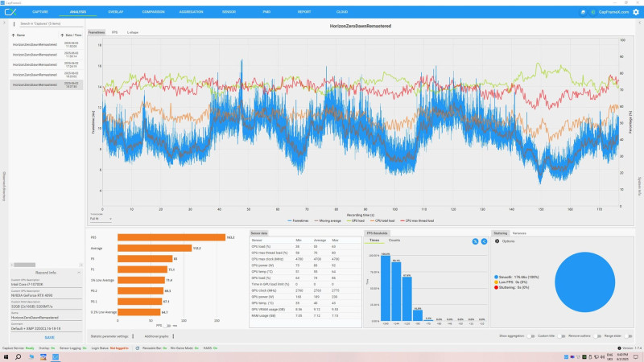Toggle the Range slider switch
This screenshot has width=644, height=362.
tap(628, 336)
